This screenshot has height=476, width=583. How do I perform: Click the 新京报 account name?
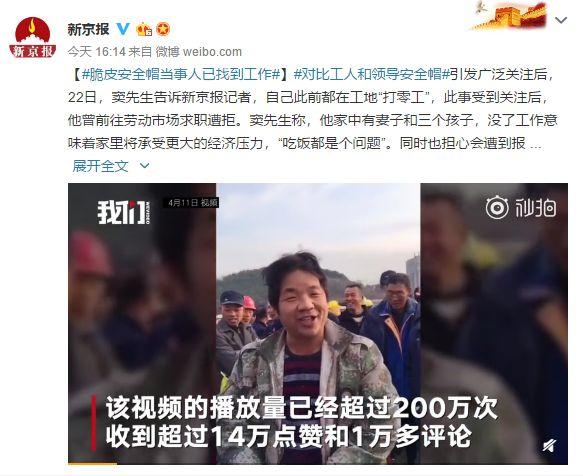pos(88,29)
